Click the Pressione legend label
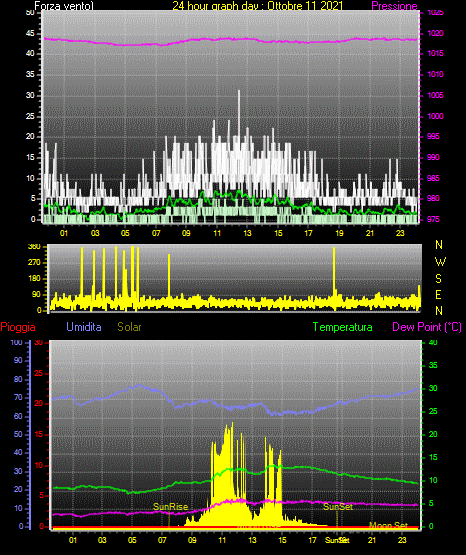466x555 pixels. [x=394, y=6]
